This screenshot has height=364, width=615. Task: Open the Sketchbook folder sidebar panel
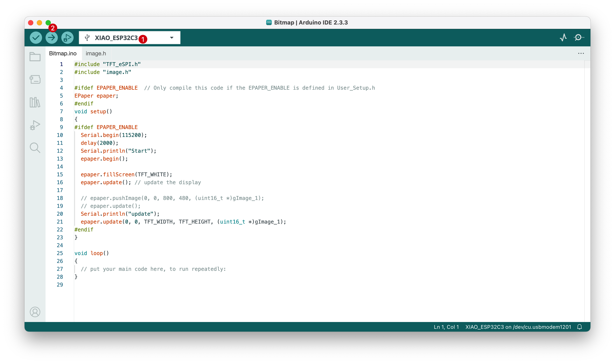pos(35,57)
